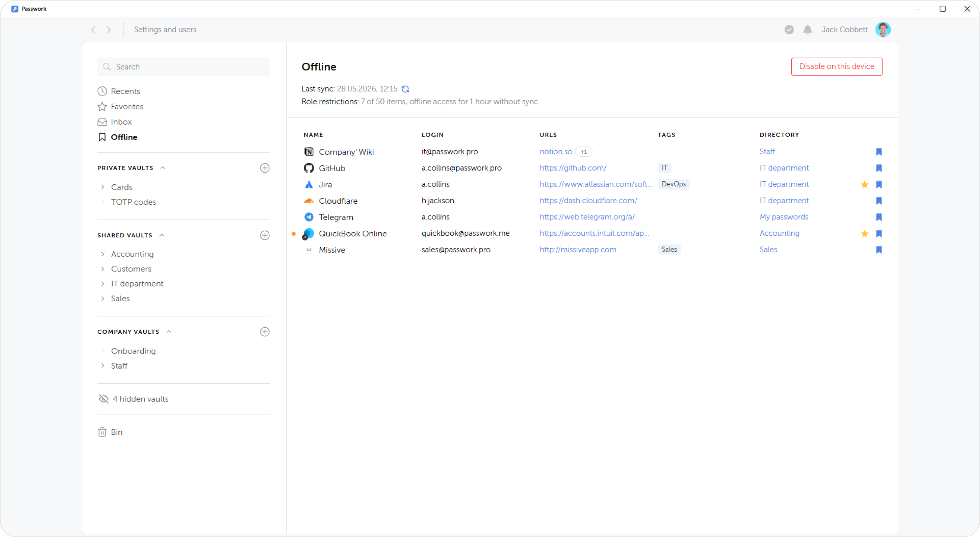Open Inbox in sidebar

115,122
